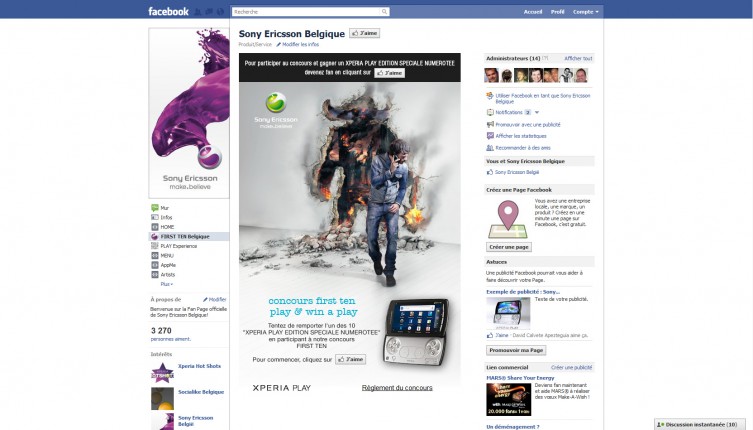Click Administrateurs help question mark icon
This screenshot has width=753, height=430.
click(545, 58)
